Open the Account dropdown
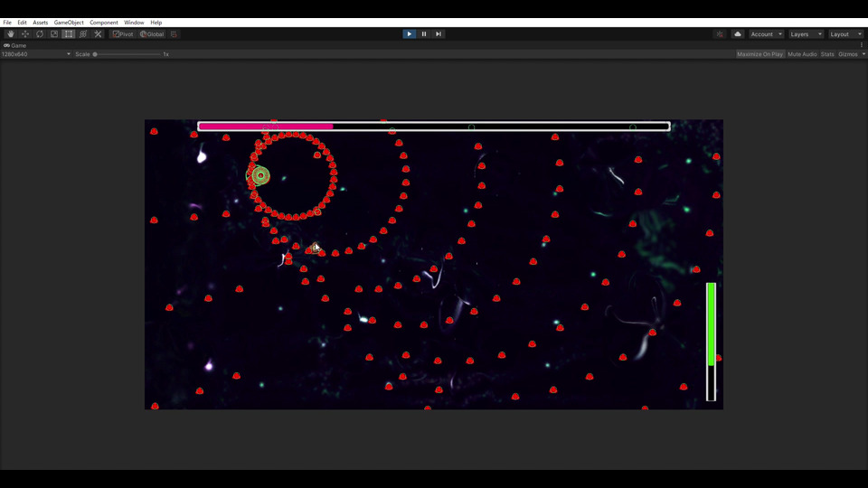 click(x=767, y=34)
